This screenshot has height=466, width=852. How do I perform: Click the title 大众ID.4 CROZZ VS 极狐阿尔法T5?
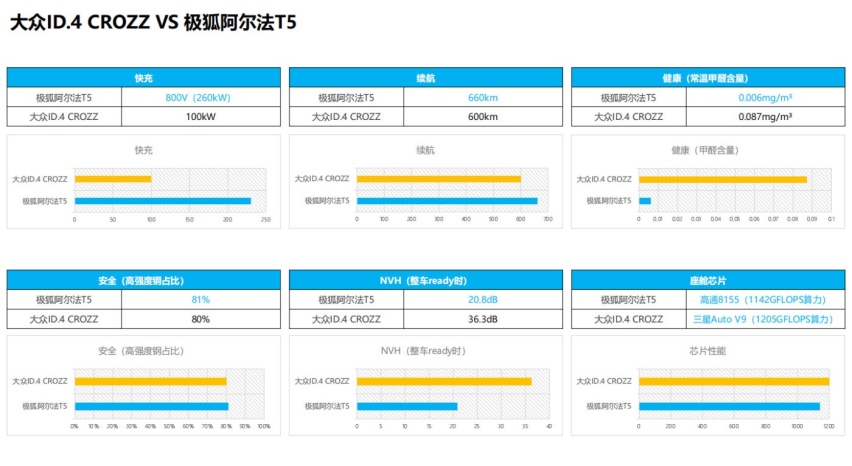pyautogui.click(x=153, y=23)
